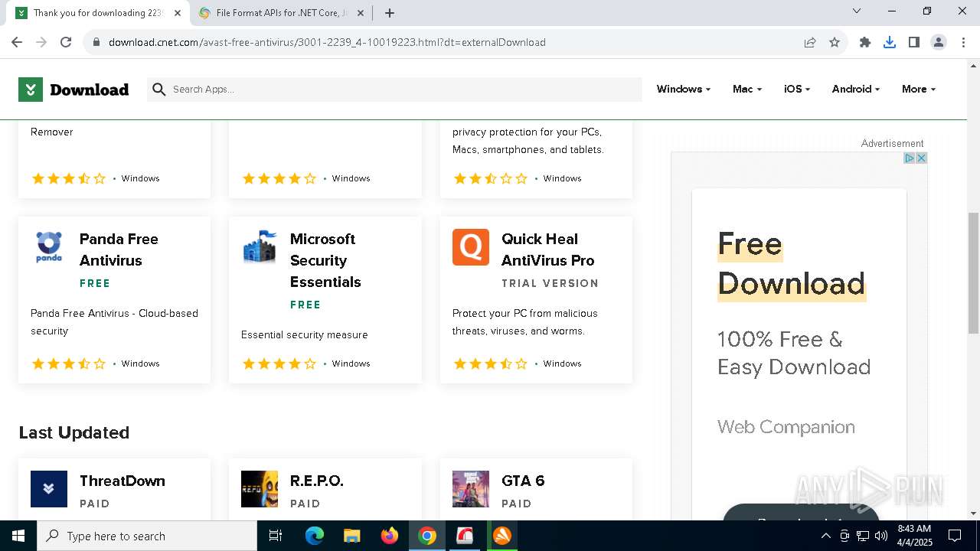The width and height of the screenshot is (980, 551).
Task: Open the taskbar clock showing 8:43 AM
Action: pos(914,536)
